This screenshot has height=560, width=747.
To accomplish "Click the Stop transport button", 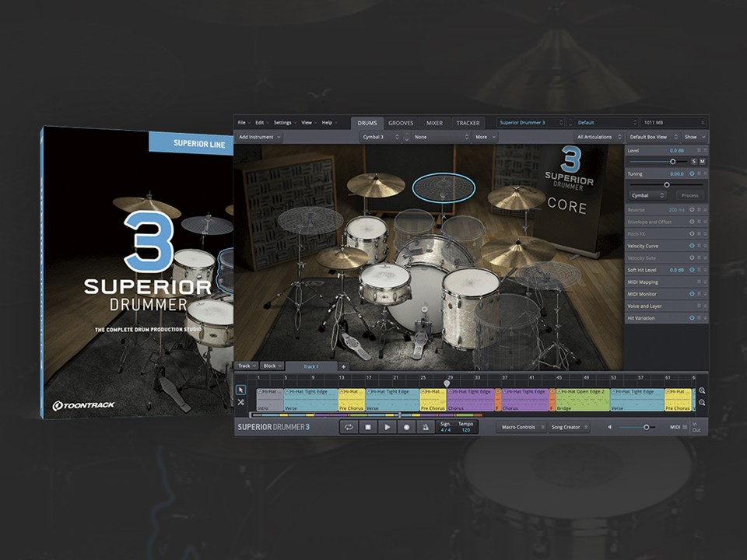I will click(x=368, y=427).
